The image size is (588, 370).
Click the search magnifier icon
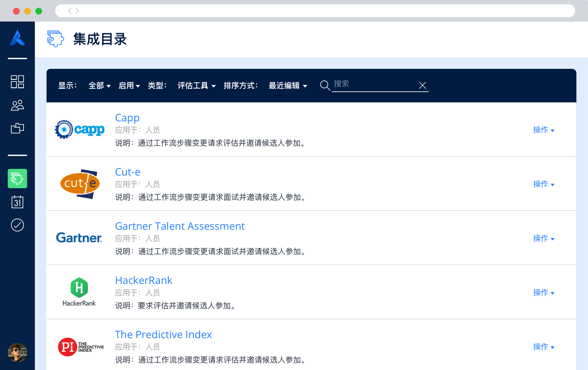pos(325,86)
